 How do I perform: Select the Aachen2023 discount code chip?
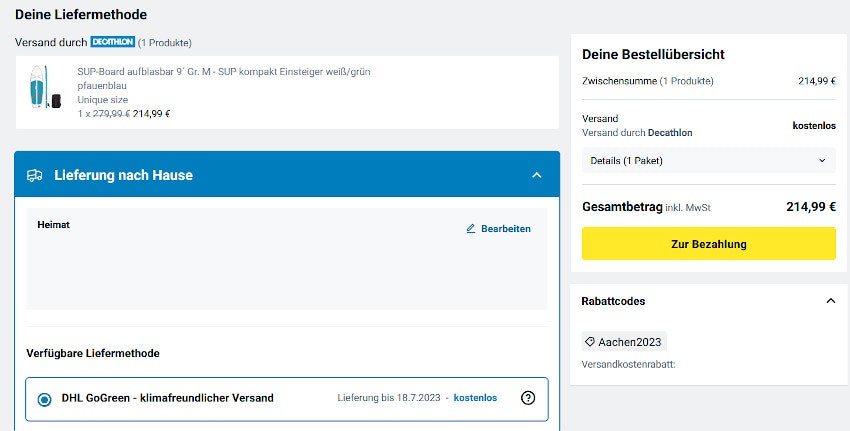624,342
